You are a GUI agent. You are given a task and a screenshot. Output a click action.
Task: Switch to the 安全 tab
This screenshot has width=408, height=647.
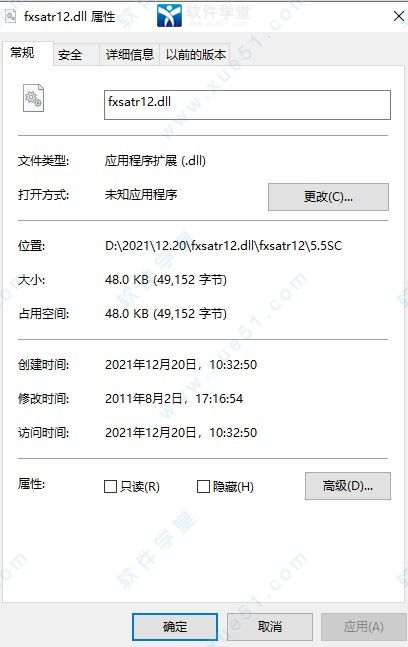click(70, 54)
